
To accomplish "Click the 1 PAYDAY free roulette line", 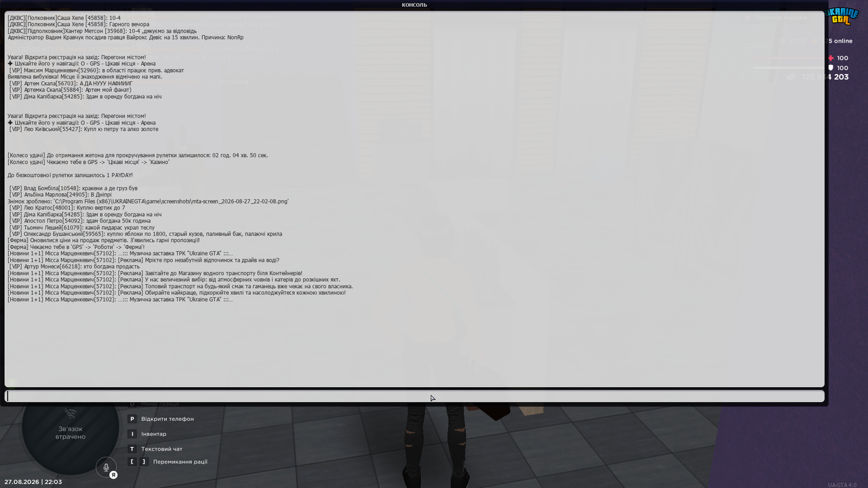I will (x=71, y=175).
